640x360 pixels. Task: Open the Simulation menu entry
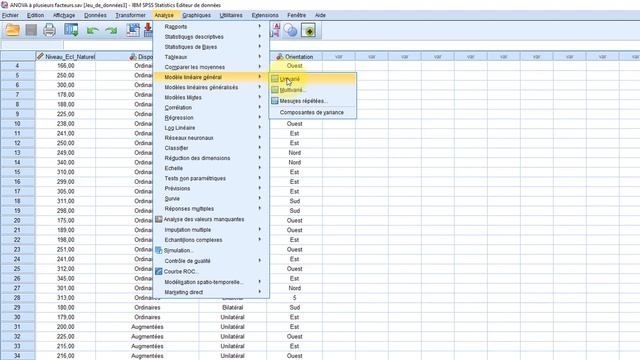[211, 250]
